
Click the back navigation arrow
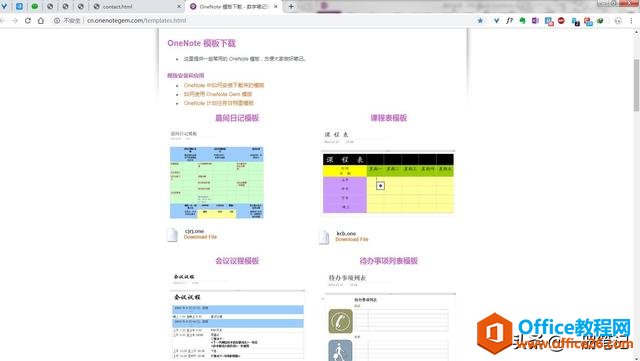[2, 20]
